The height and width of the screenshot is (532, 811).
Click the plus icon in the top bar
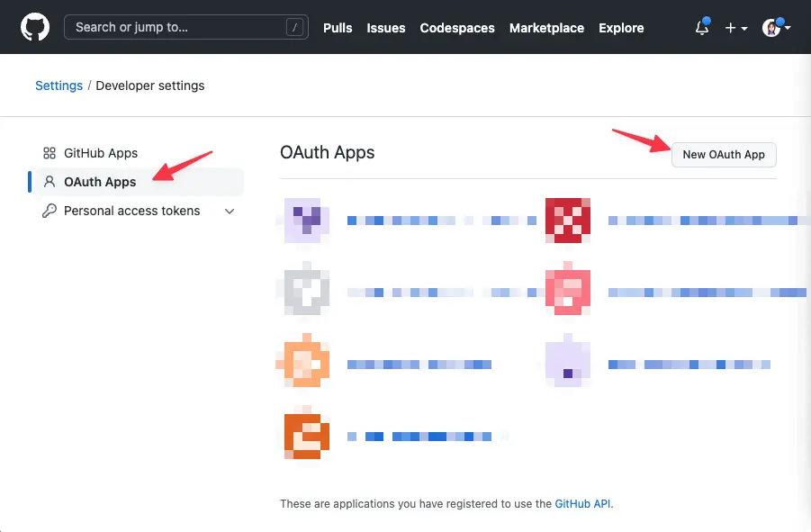729,28
